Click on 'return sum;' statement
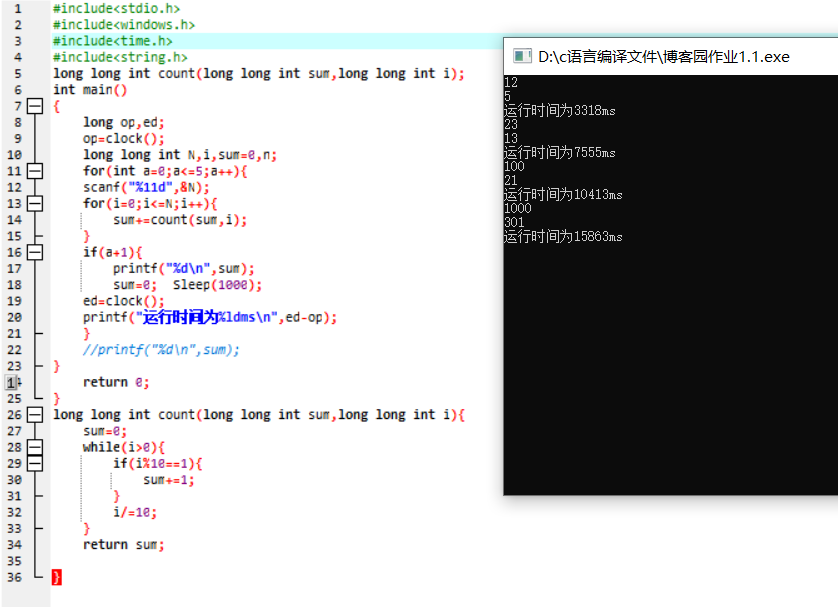 [x=123, y=544]
